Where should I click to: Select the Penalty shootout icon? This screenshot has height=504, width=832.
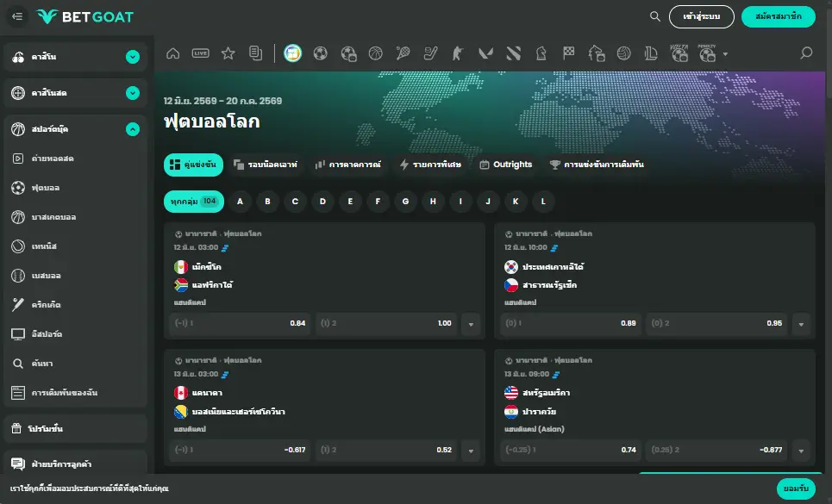[707, 53]
